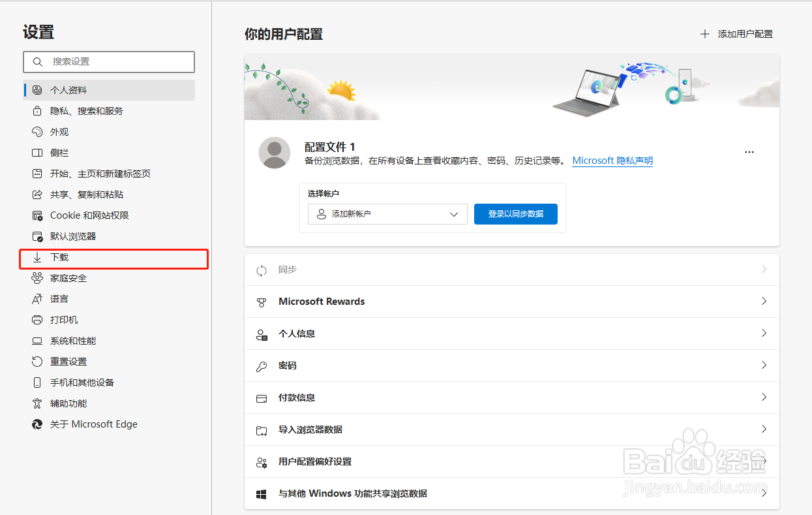Click the plus icon beside 添加用户配置
This screenshot has height=515, width=812.
[x=704, y=34]
